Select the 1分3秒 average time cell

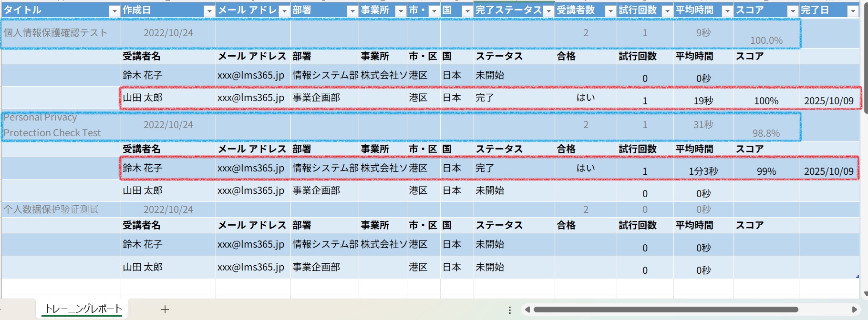coord(703,168)
